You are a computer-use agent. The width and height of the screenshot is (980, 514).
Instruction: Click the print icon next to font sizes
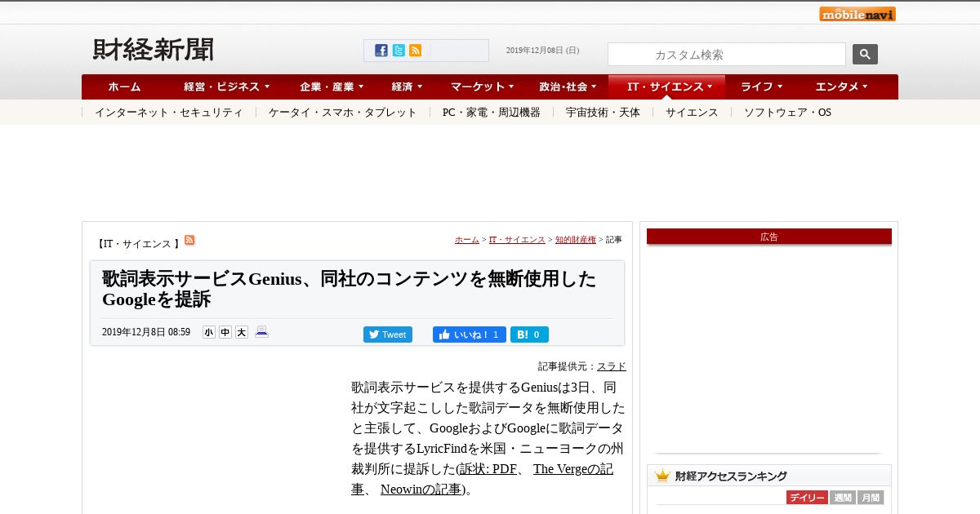point(261,332)
